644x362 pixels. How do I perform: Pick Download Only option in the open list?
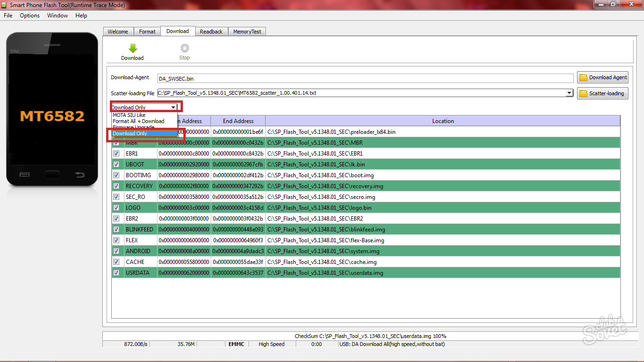tap(130, 133)
